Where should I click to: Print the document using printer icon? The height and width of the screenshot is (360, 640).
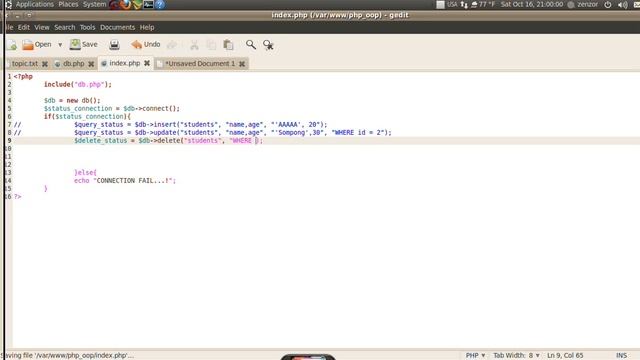114,44
